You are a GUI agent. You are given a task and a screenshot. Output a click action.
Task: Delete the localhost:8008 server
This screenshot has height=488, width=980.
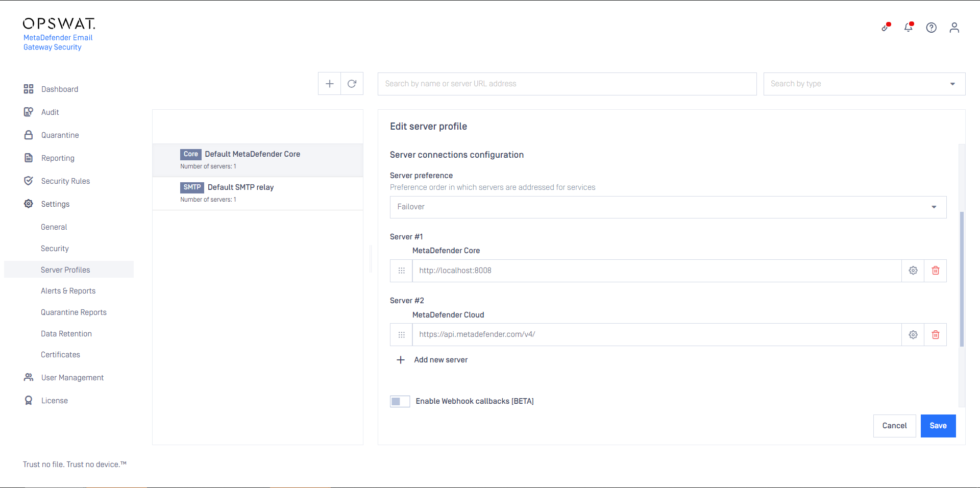point(936,271)
